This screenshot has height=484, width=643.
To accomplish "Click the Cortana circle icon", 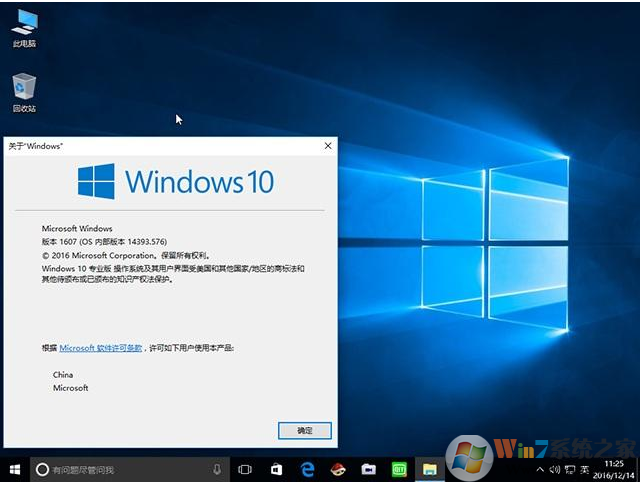I will point(42,469).
